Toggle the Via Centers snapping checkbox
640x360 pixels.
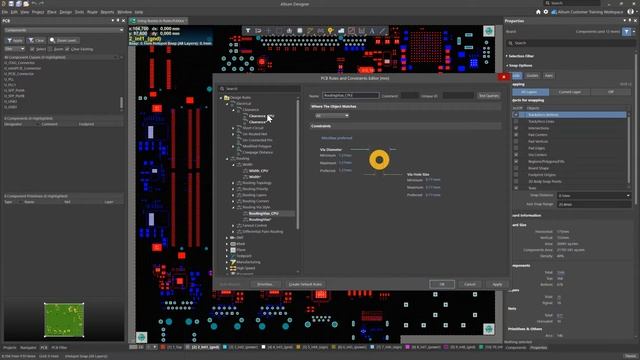point(516,155)
